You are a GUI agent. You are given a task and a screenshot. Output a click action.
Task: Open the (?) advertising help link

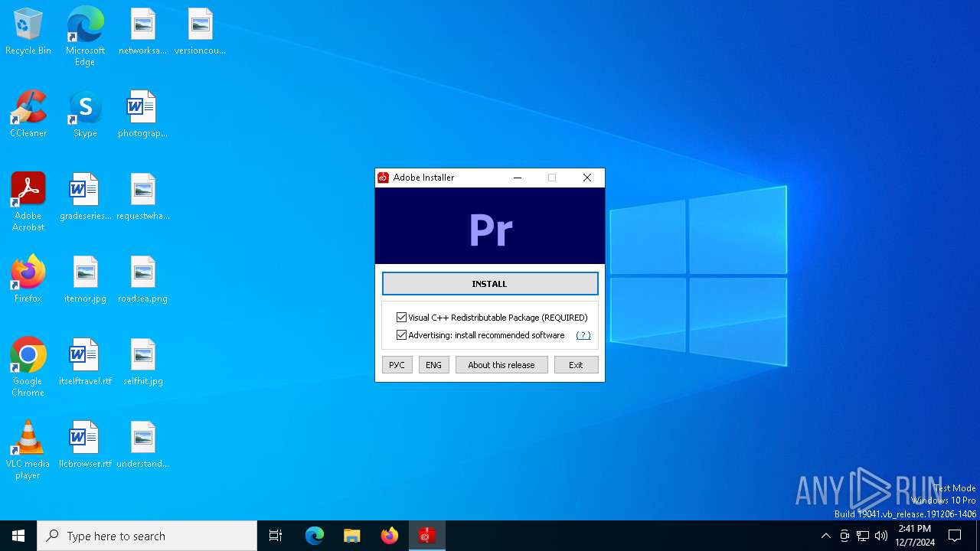click(583, 335)
